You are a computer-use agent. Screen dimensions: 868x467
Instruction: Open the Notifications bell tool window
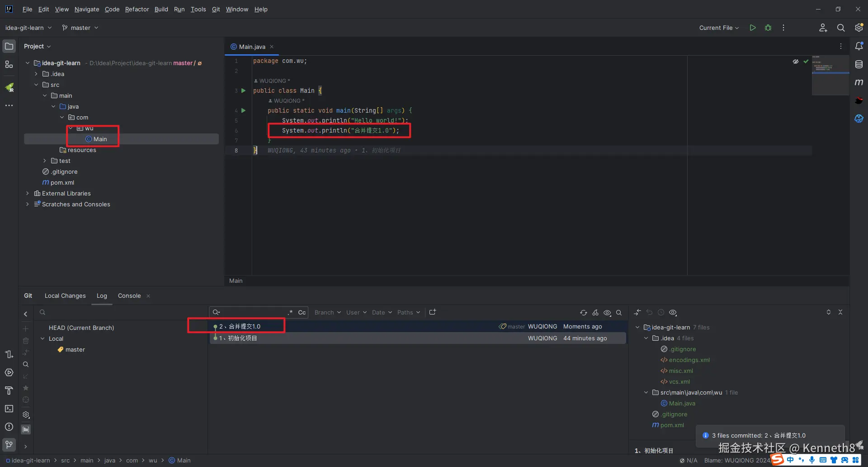tap(859, 46)
